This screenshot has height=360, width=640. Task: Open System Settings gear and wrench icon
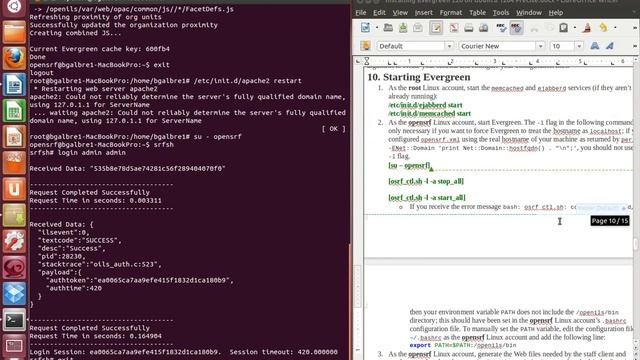[14, 241]
